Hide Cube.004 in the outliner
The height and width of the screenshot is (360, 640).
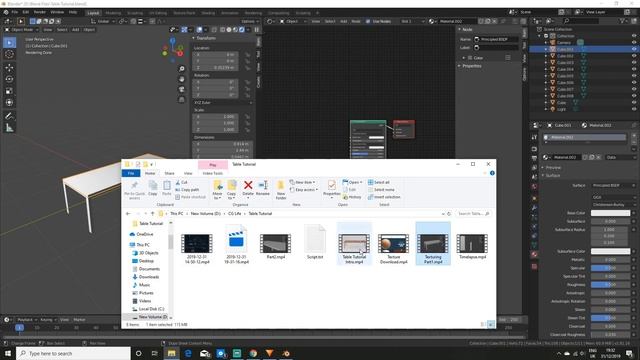[634, 69]
